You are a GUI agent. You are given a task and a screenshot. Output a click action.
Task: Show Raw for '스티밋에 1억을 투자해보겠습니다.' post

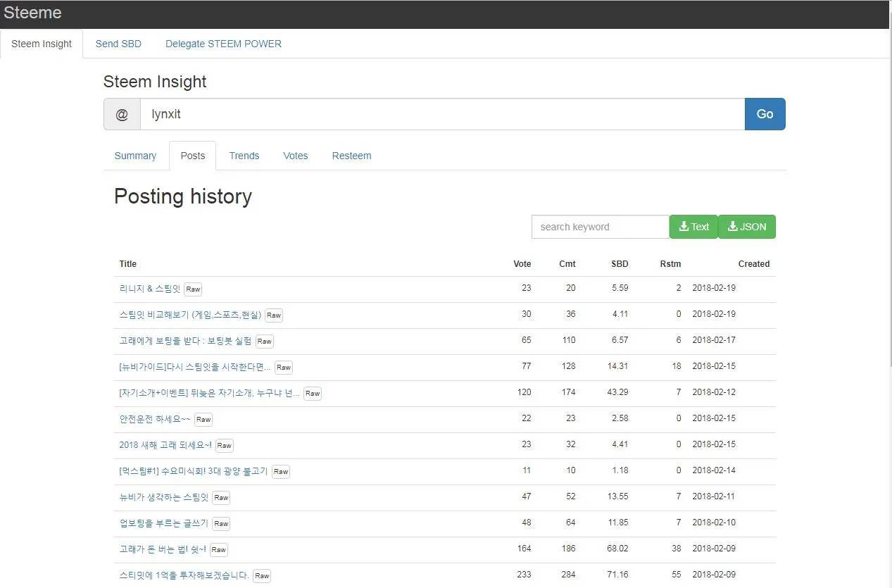click(262, 576)
